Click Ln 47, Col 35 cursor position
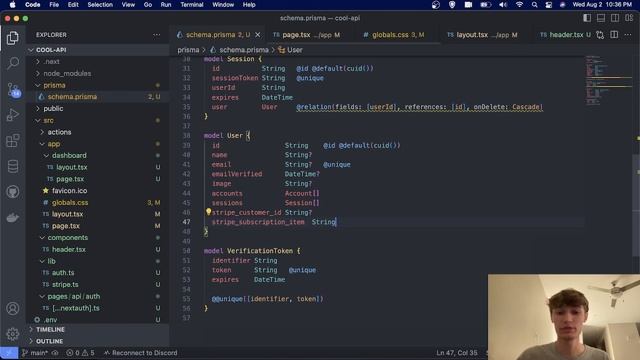 (457, 353)
